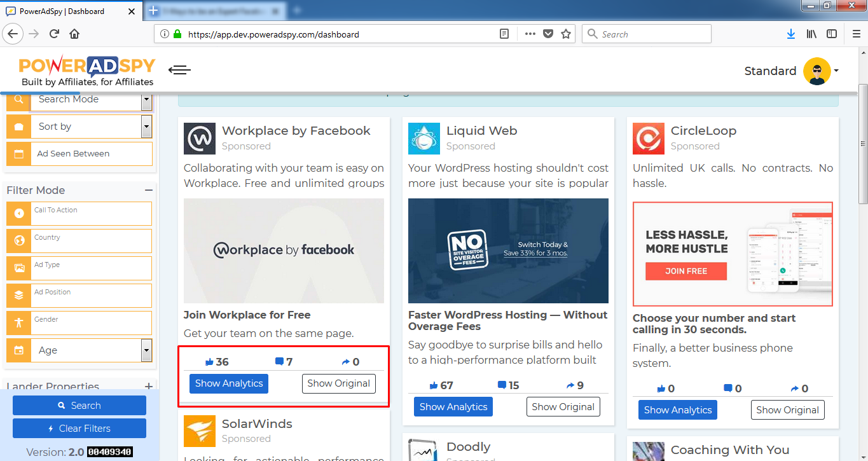868x461 pixels.
Task: Show Analytics for Liquid Web ad
Action: 453,407
